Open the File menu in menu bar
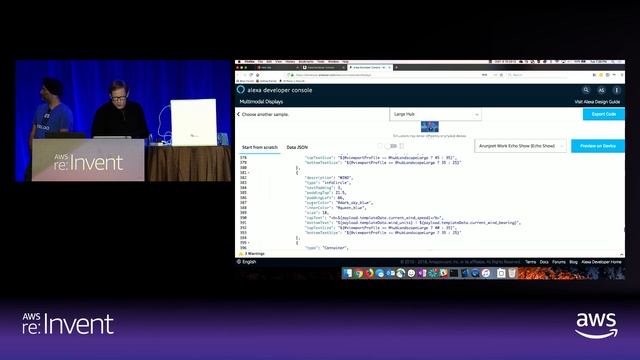The width and height of the screenshot is (640, 360). tap(260, 62)
